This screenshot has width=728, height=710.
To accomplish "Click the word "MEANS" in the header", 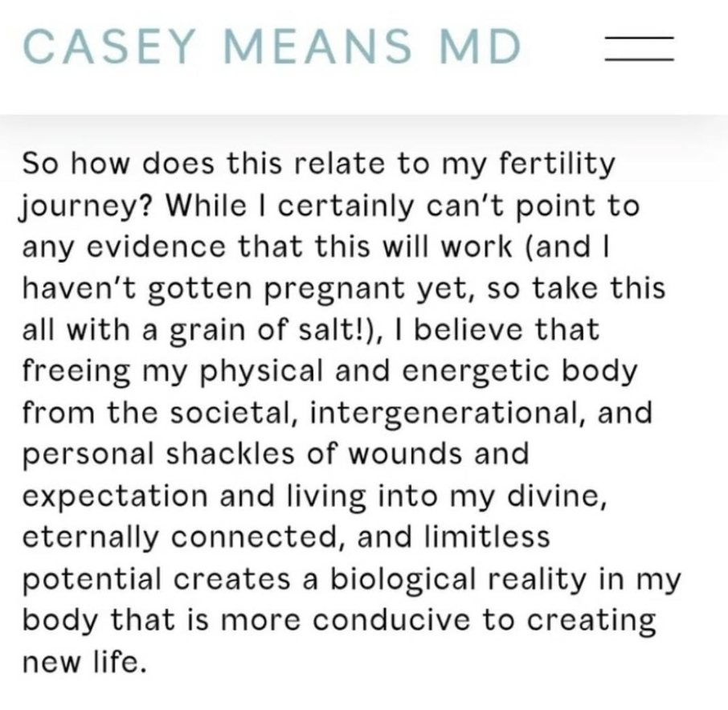I will 317,47.
